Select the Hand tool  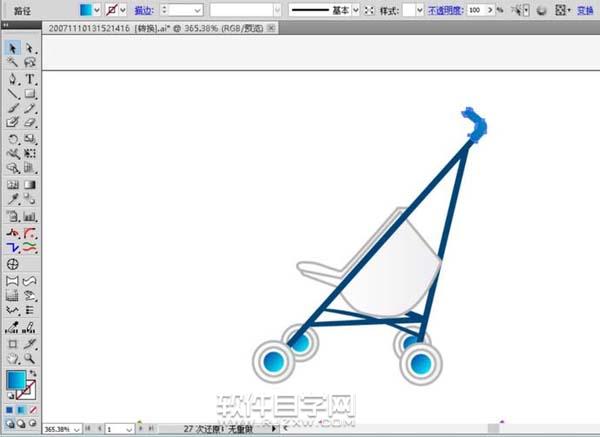(13, 359)
